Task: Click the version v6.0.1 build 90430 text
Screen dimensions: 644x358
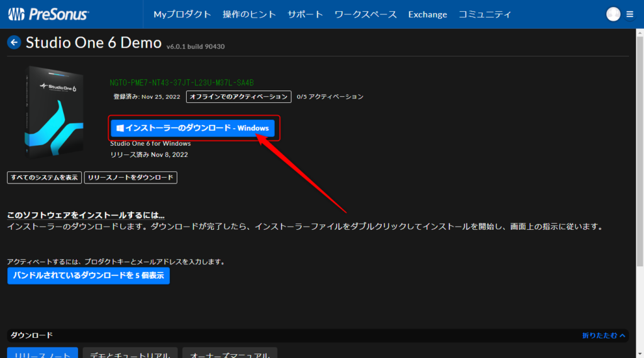Action: tap(196, 46)
